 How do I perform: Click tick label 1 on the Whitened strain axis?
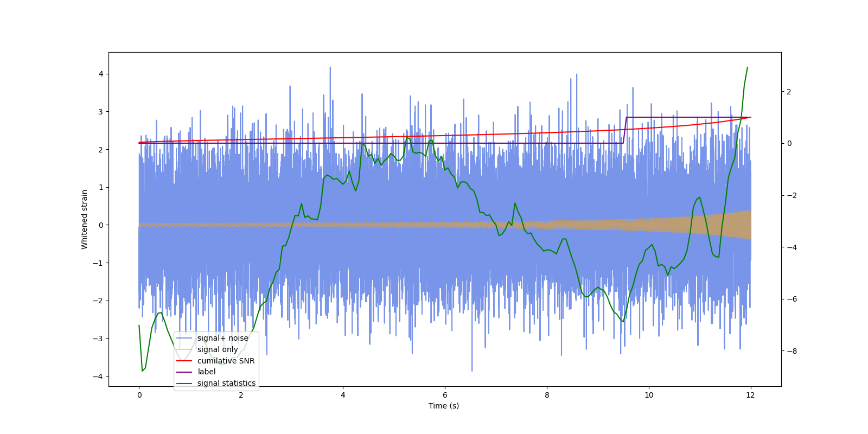coord(101,187)
